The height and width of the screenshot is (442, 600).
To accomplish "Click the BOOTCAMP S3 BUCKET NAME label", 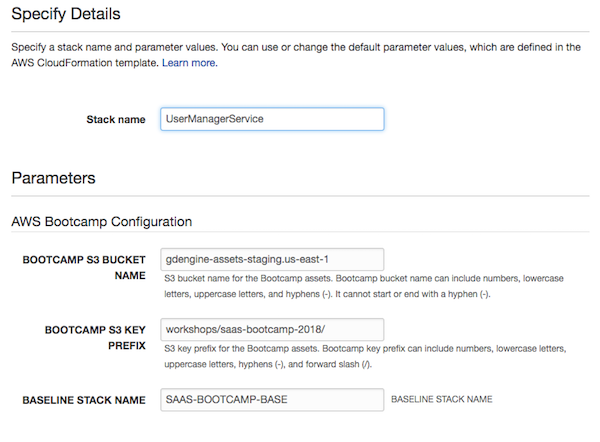I will click(84, 267).
